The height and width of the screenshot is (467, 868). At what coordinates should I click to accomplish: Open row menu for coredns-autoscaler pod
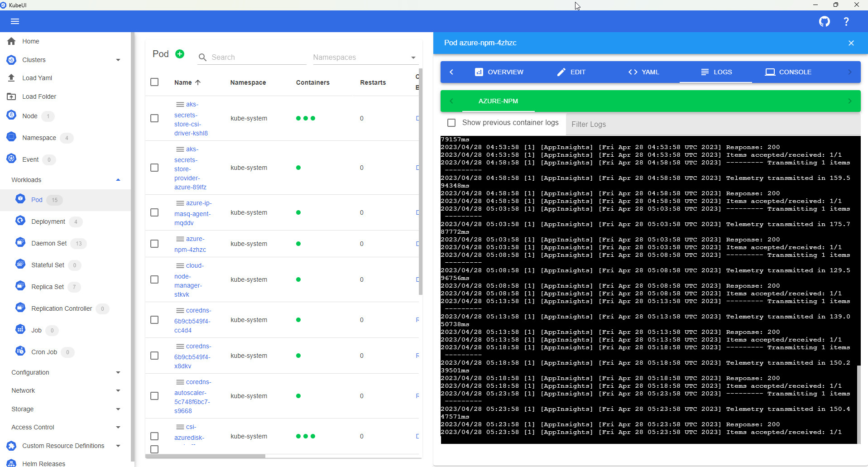coord(180,382)
